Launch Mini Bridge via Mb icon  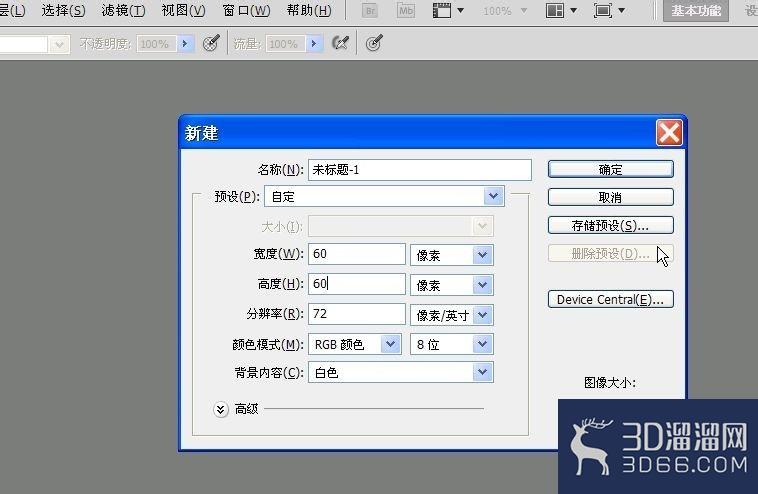(x=406, y=10)
